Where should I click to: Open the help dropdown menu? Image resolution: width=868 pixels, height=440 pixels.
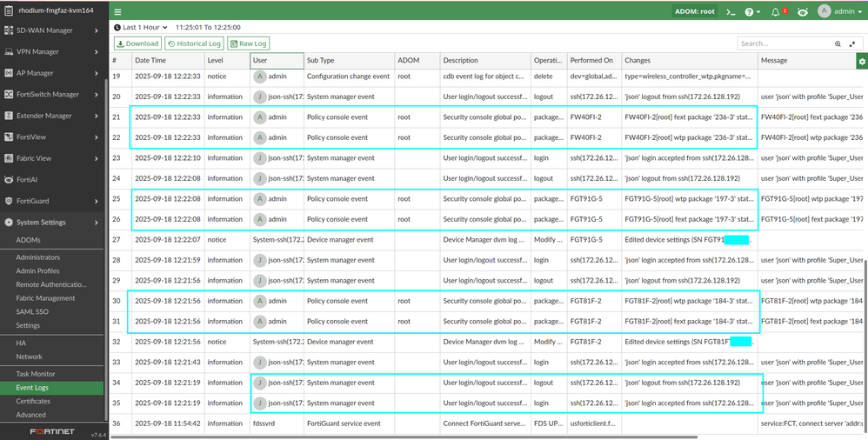(753, 12)
